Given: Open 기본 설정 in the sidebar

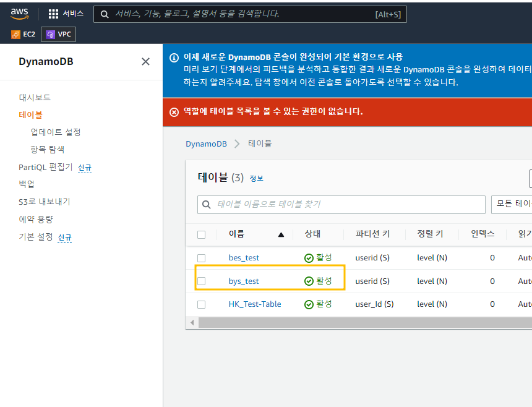Looking at the screenshot, I should pyautogui.click(x=36, y=237).
